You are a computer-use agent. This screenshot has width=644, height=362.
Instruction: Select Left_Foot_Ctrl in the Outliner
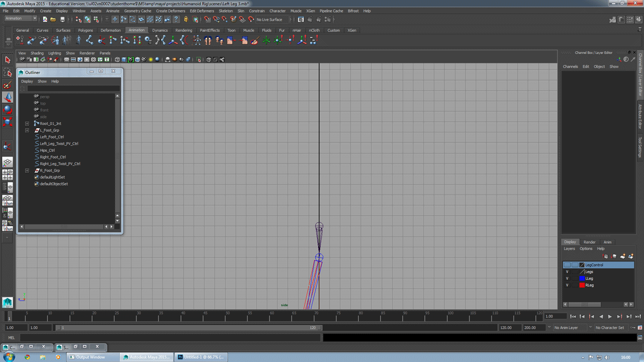51,137
